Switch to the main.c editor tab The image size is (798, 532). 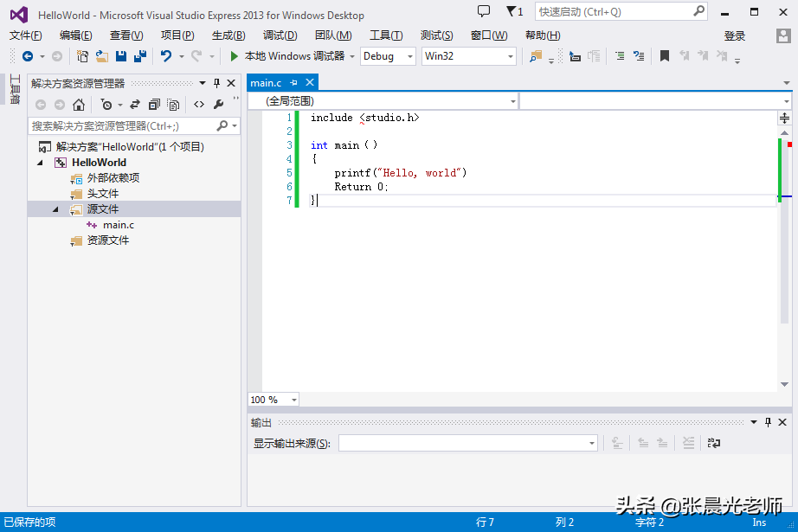pos(266,83)
